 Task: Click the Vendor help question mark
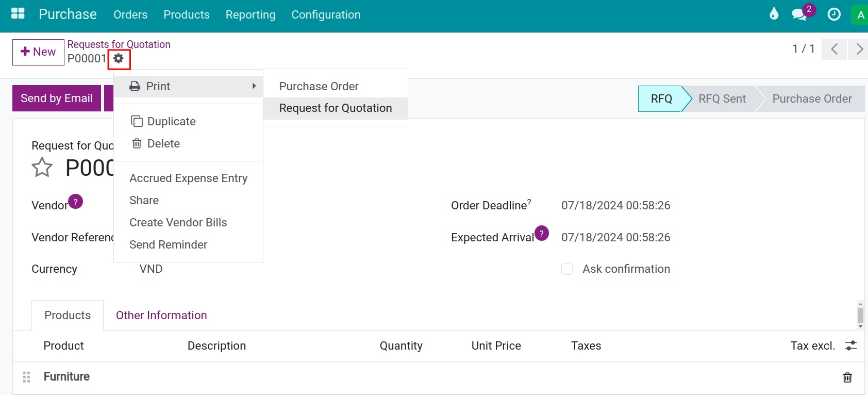click(x=75, y=202)
